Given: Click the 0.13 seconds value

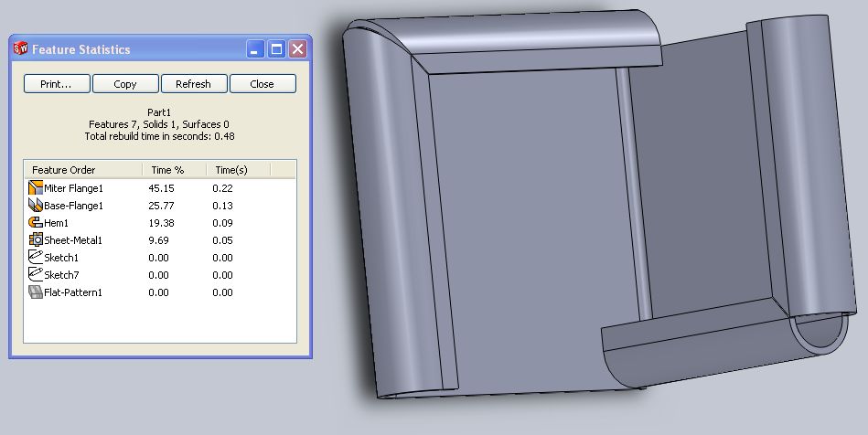Looking at the screenshot, I should click(x=222, y=206).
